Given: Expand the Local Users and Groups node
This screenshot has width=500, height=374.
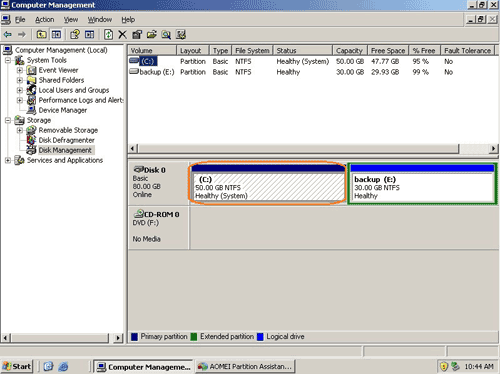Looking at the screenshot, I should click(x=20, y=90).
